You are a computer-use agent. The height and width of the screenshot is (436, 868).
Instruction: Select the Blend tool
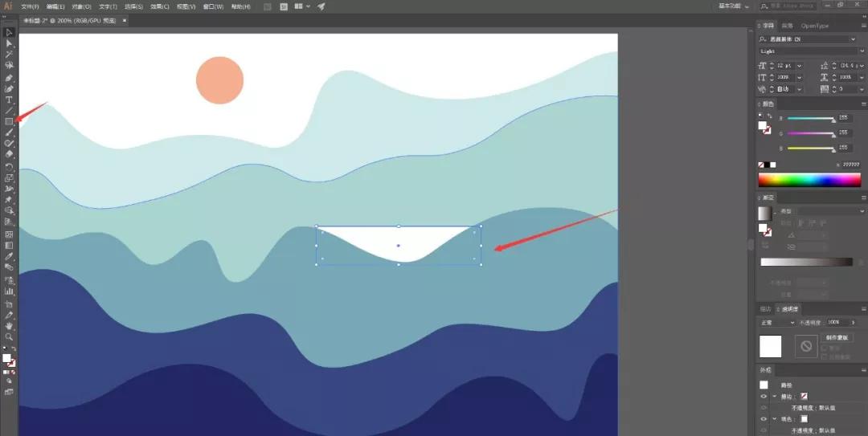[x=9, y=268]
